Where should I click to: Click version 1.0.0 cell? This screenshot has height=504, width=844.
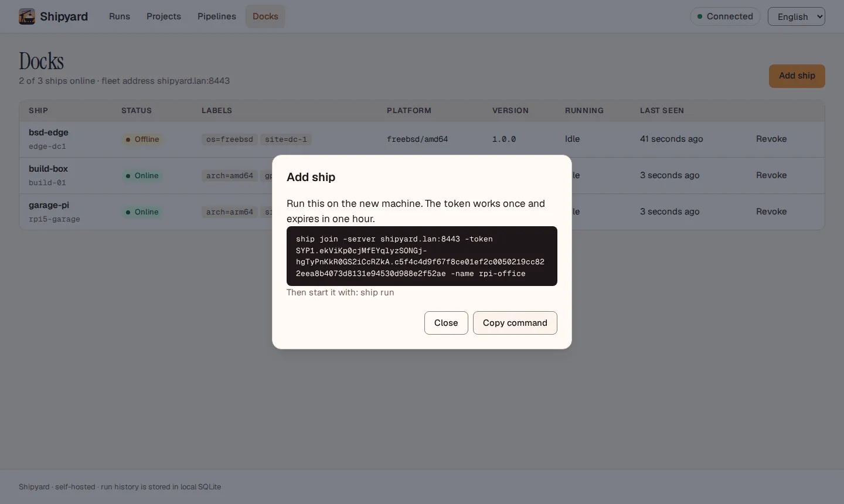coord(504,139)
